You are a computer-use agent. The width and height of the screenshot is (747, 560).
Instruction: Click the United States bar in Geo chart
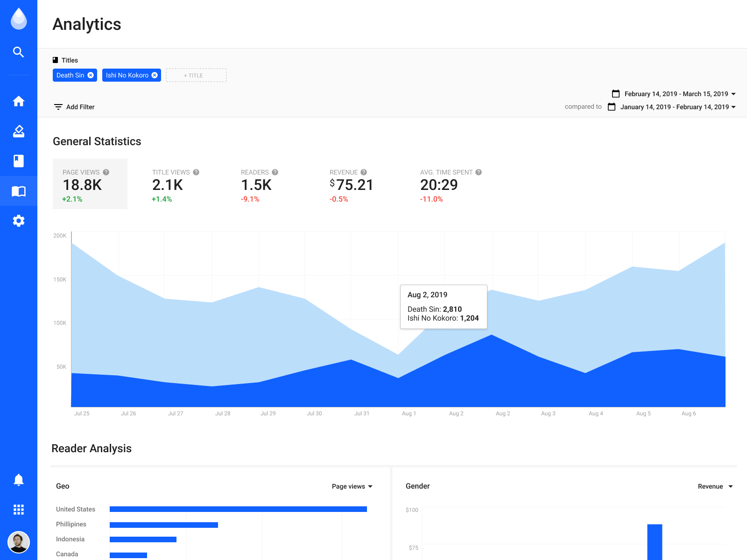238,509
